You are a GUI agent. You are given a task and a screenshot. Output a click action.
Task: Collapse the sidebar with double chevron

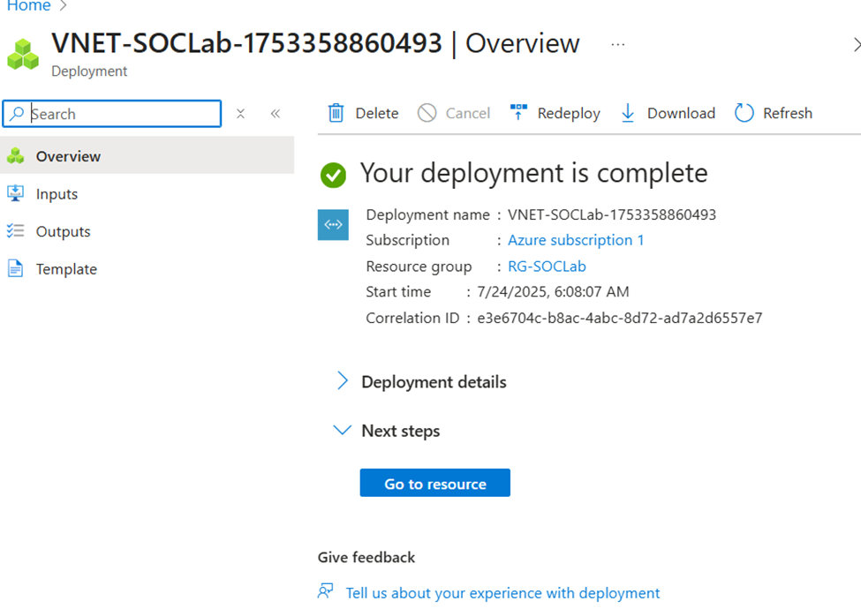[276, 114]
